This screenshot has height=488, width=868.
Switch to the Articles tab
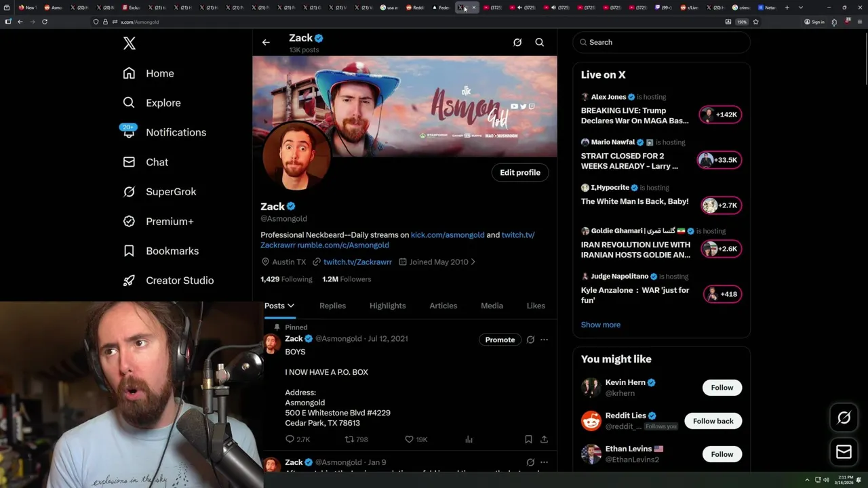pyautogui.click(x=443, y=306)
